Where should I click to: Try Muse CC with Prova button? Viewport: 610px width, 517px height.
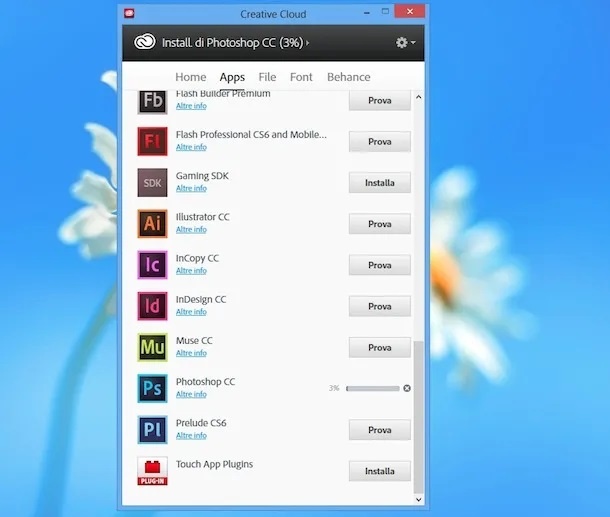380,348
